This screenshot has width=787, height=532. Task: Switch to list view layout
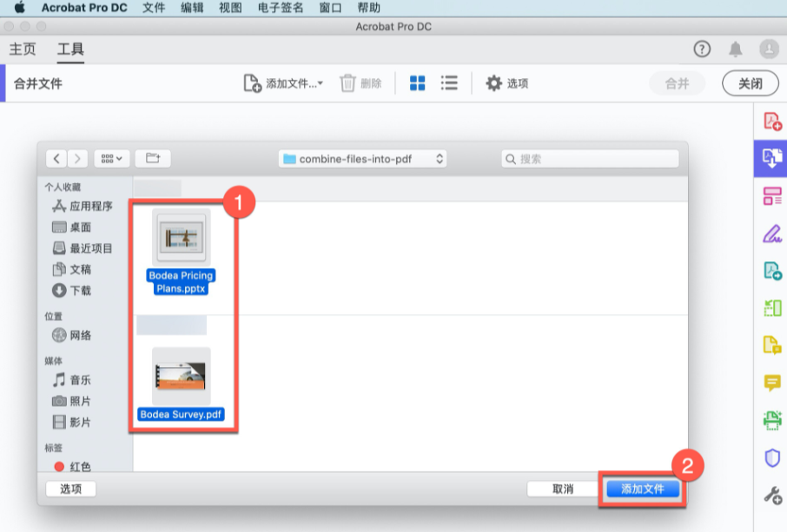click(x=449, y=83)
